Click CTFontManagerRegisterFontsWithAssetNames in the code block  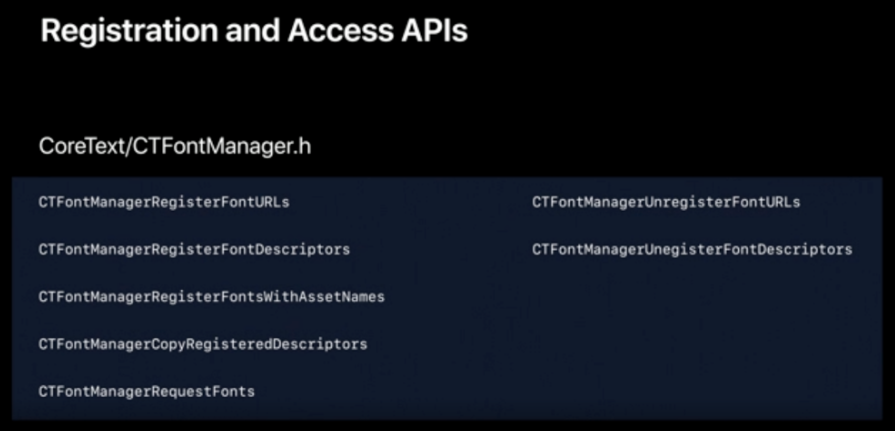pyautogui.click(x=211, y=297)
